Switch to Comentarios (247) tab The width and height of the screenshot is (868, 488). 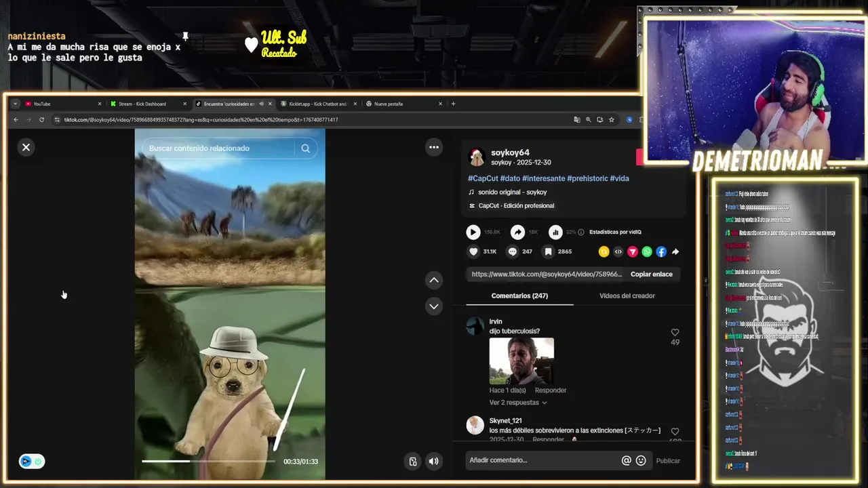click(519, 296)
